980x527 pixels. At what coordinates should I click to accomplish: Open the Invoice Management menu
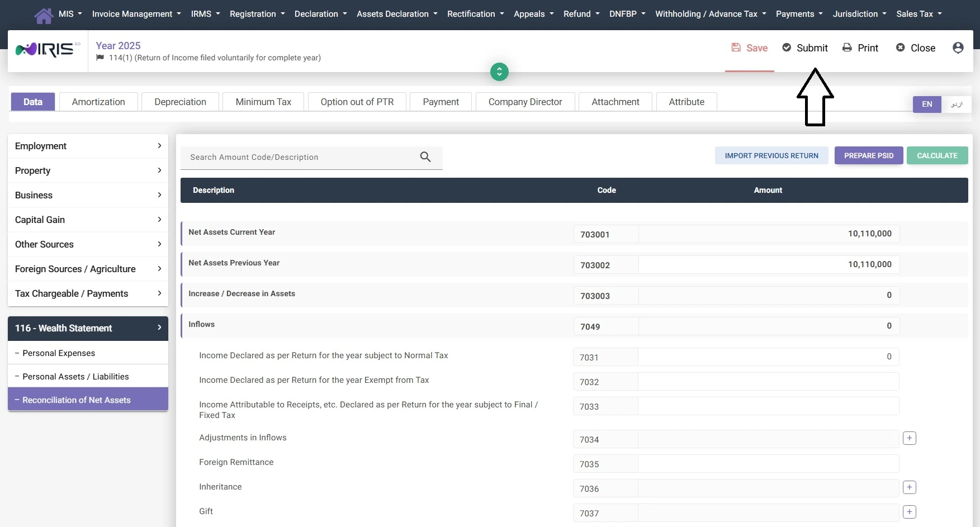[136, 14]
